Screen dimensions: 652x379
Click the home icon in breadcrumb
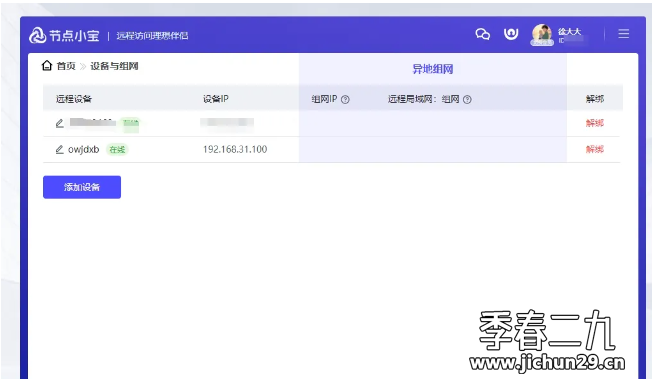point(47,65)
